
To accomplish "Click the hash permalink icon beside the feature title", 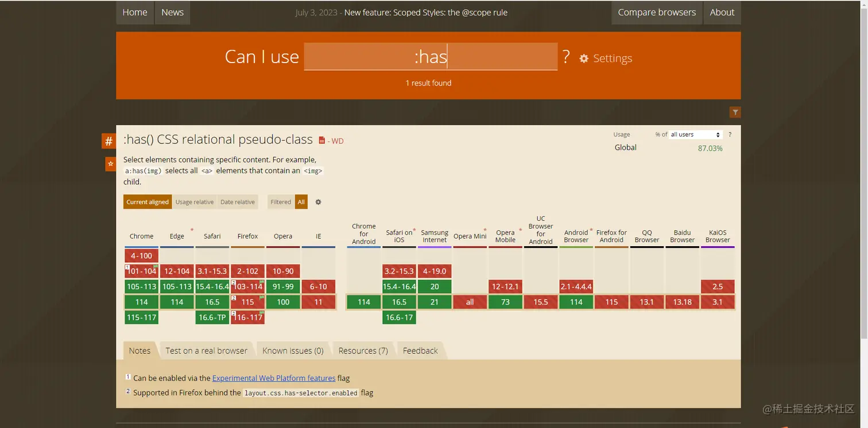I will click(x=108, y=141).
